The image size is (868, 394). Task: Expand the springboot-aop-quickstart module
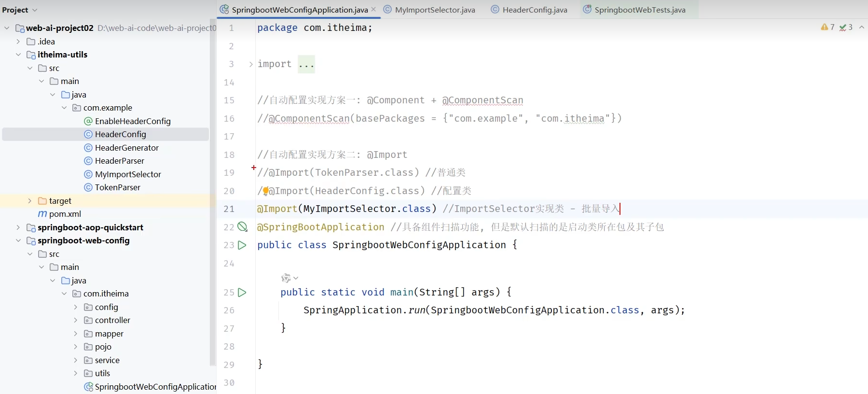click(18, 227)
